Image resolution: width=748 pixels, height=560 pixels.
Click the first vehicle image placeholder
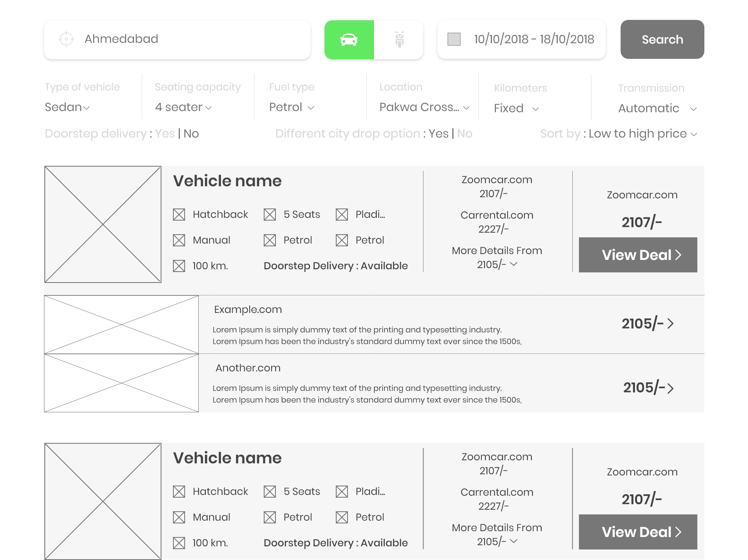coord(103,224)
